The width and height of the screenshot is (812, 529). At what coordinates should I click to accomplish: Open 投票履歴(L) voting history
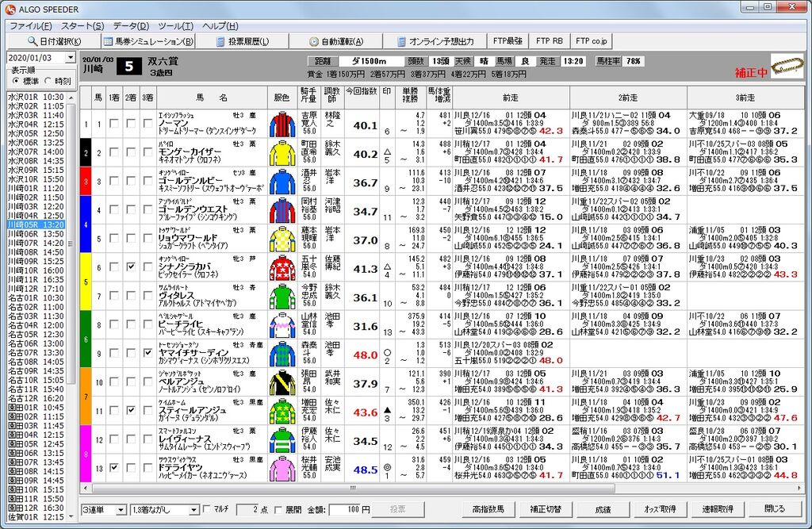pyautogui.click(x=242, y=41)
